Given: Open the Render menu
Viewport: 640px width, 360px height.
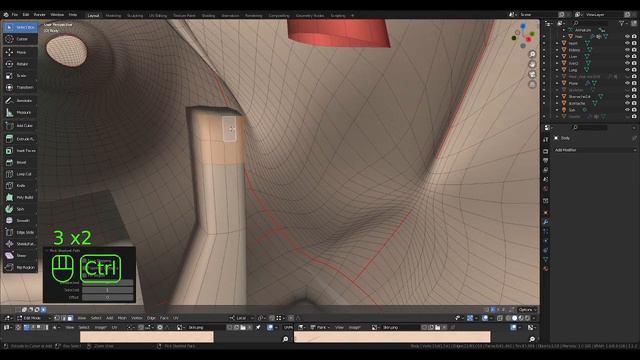Looking at the screenshot, I should (x=40, y=15).
